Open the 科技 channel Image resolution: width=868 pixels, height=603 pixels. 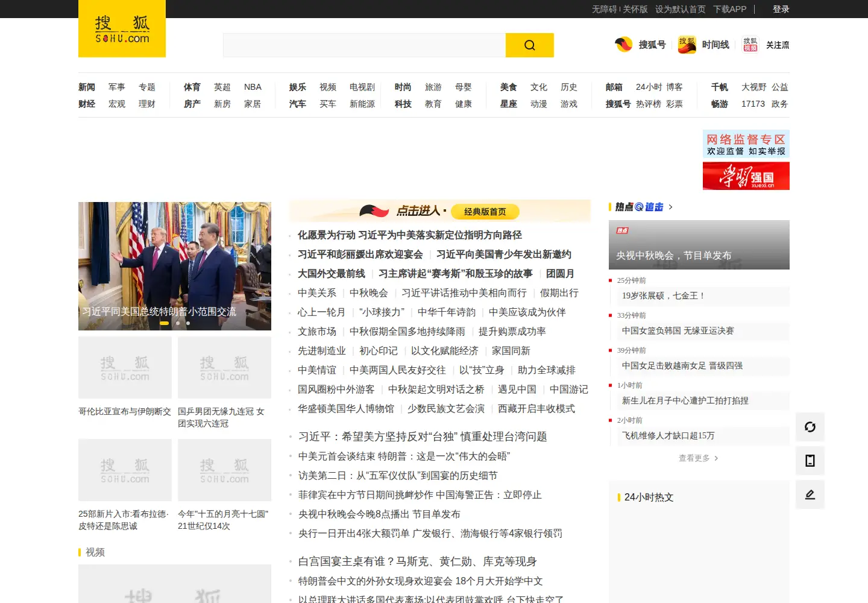(403, 104)
